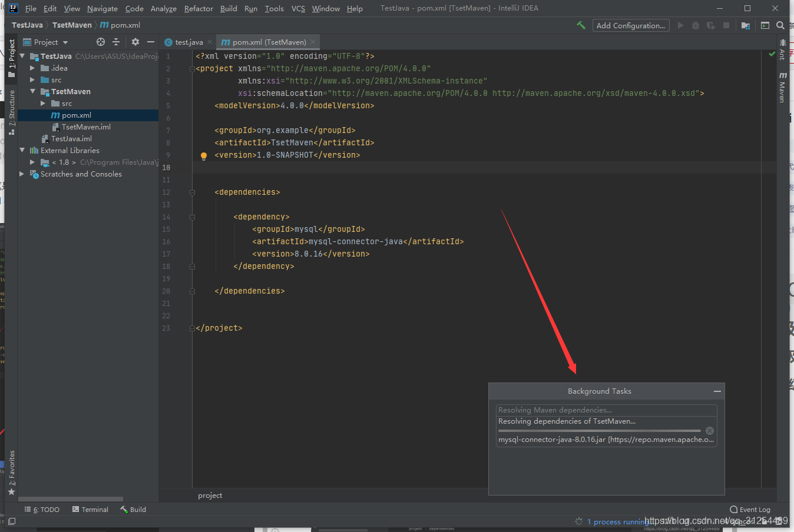Open the VCS menu
794x532 pixels.
click(x=298, y=8)
